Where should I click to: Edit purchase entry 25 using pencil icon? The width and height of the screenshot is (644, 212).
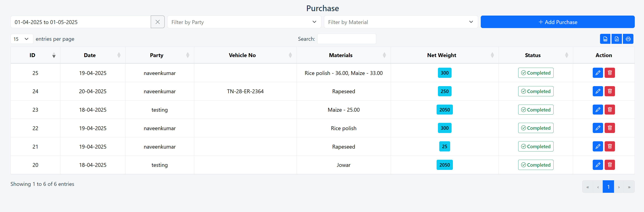pos(598,73)
